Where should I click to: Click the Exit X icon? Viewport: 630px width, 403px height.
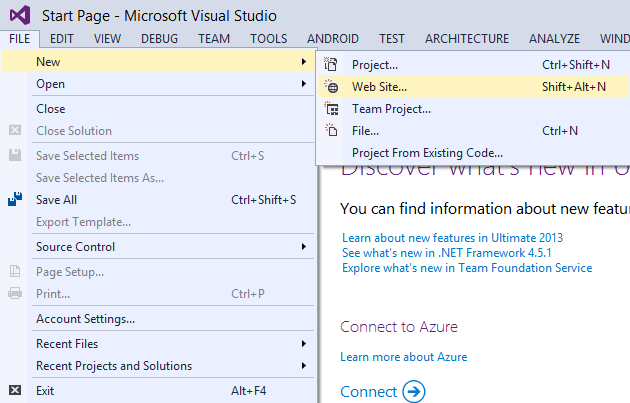(15, 391)
